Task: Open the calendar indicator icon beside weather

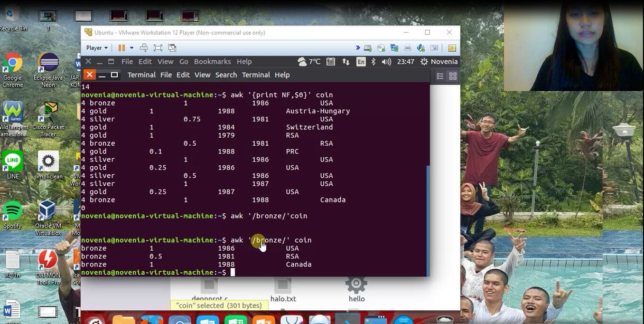Action: tap(331, 61)
